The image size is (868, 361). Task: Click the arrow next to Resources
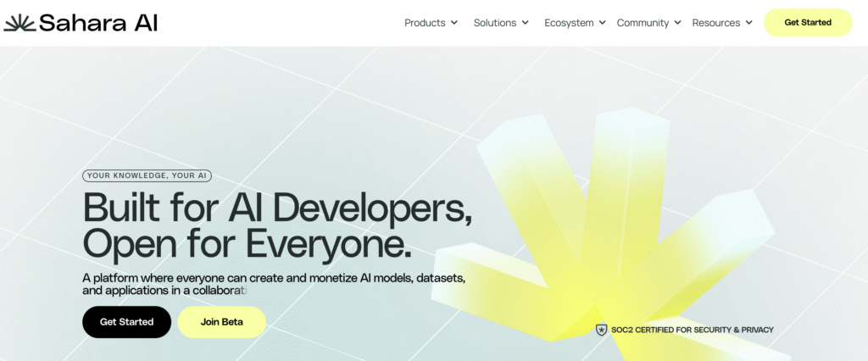[x=749, y=23]
